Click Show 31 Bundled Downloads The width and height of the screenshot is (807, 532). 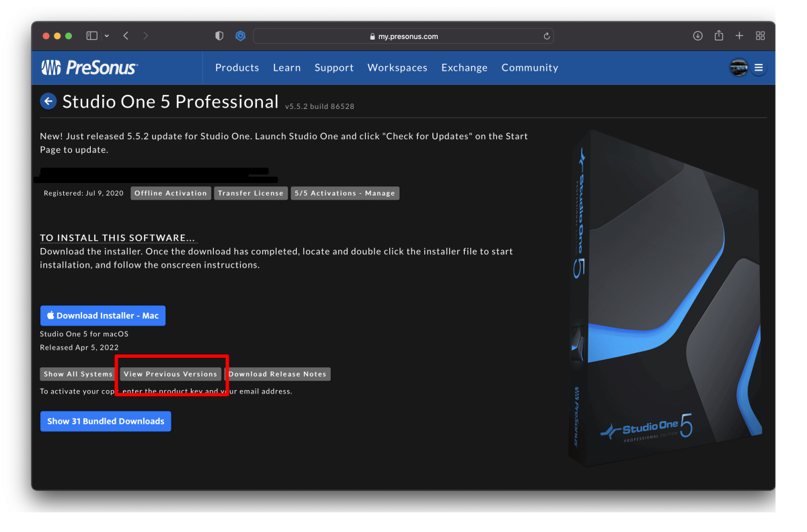106,421
